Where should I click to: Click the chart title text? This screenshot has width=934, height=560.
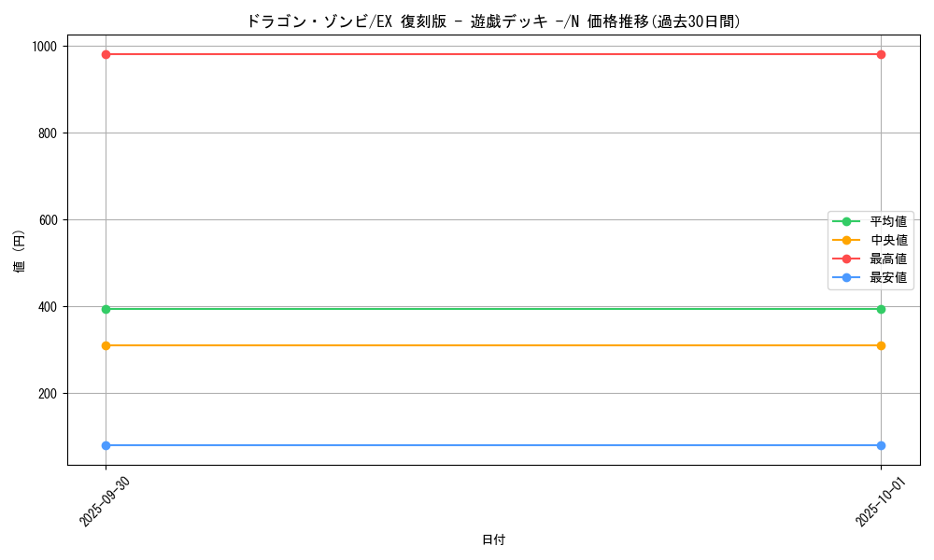point(493,21)
